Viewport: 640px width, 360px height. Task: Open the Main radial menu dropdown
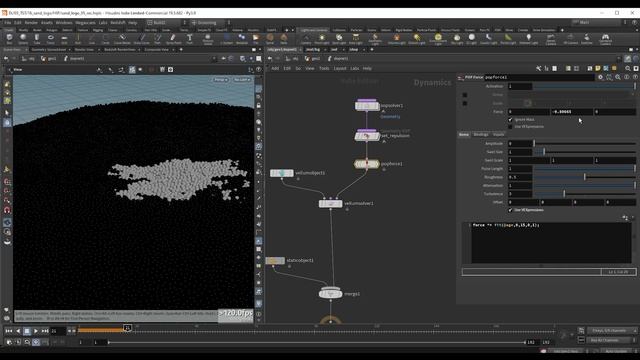pyautogui.click(x=597, y=22)
